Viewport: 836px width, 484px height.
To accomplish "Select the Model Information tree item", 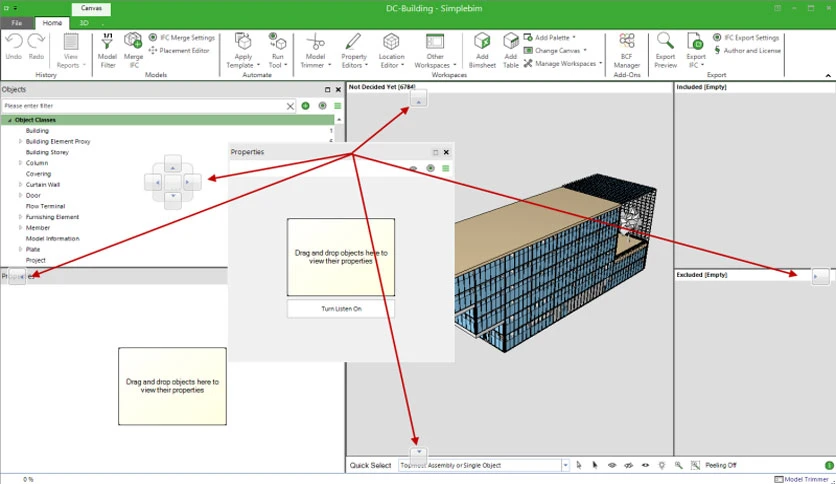I will 52,238.
